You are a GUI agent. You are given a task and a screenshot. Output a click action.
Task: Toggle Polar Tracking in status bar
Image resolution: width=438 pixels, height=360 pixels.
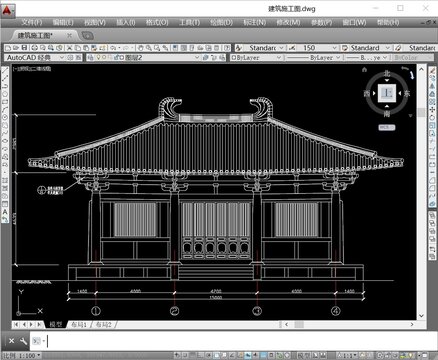[x=208, y=355]
